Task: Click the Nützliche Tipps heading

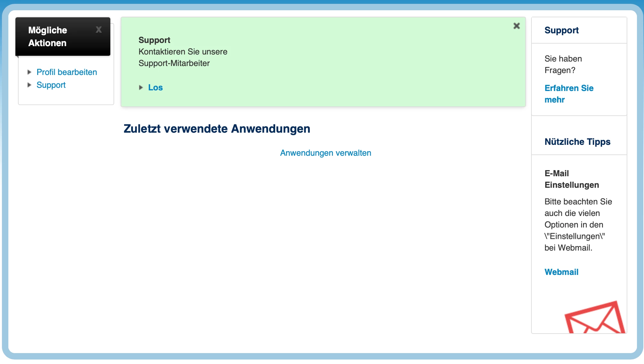Action: [577, 142]
